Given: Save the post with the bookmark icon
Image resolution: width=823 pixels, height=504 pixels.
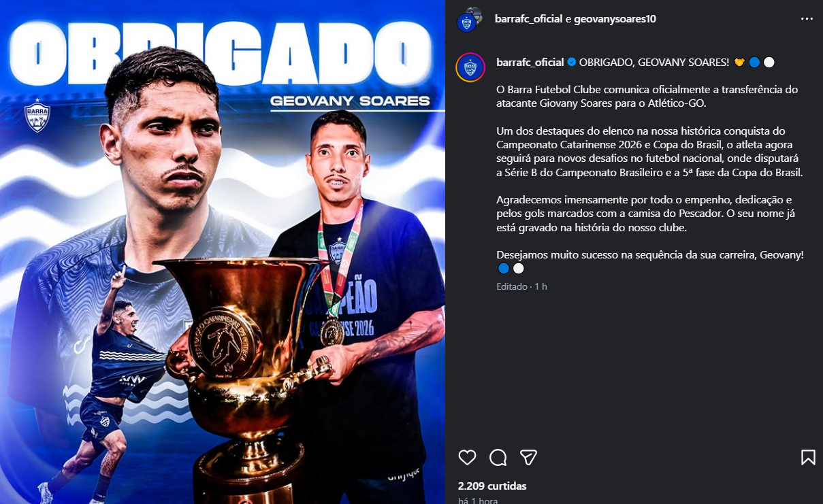Looking at the screenshot, I should point(808,457).
